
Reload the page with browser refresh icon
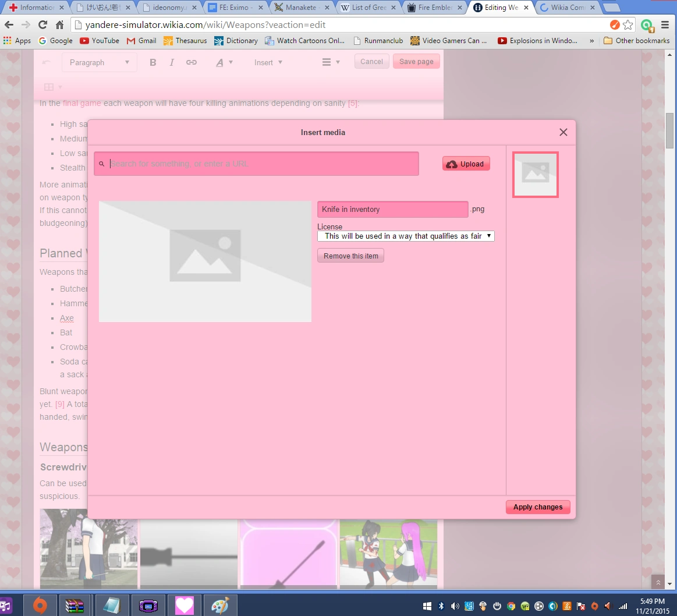click(x=42, y=25)
